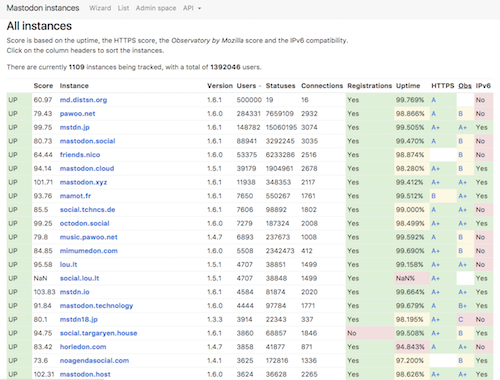The height and width of the screenshot is (380, 500).
Task: Open Admin space in navbar
Action: click(x=156, y=8)
